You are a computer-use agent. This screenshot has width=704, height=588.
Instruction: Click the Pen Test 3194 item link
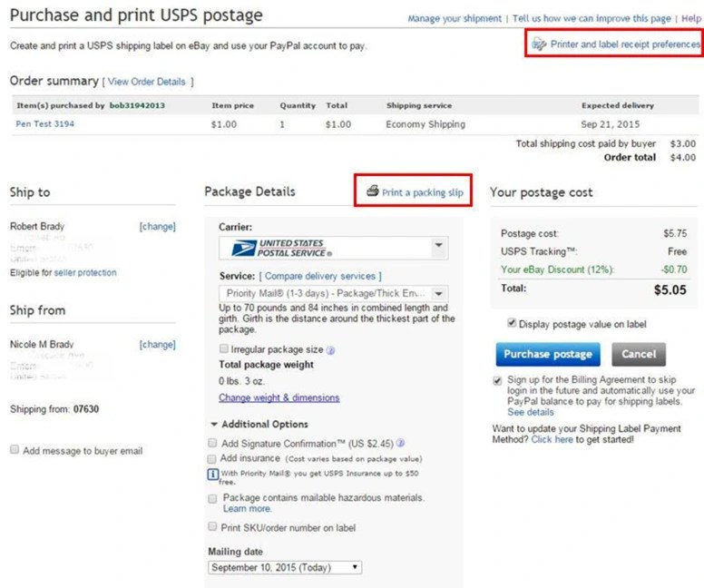pyautogui.click(x=45, y=123)
